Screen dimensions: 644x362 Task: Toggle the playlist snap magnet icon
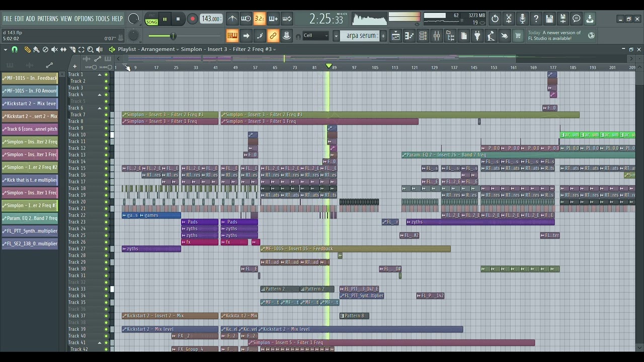[15, 49]
